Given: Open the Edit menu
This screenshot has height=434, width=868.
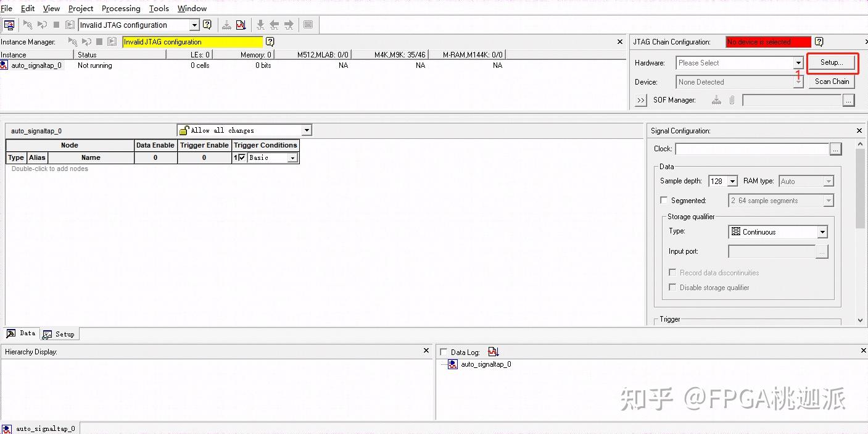Looking at the screenshot, I should click(x=28, y=9).
